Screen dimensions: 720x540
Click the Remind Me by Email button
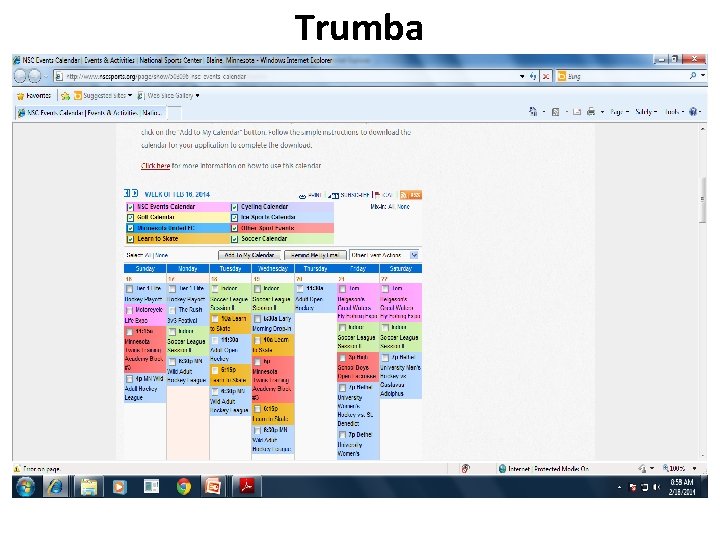[x=315, y=255]
